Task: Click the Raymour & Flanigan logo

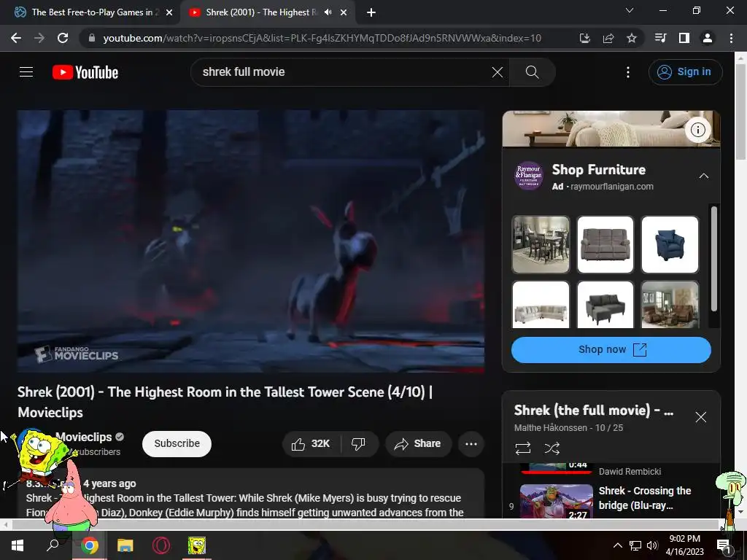Action: point(529,176)
